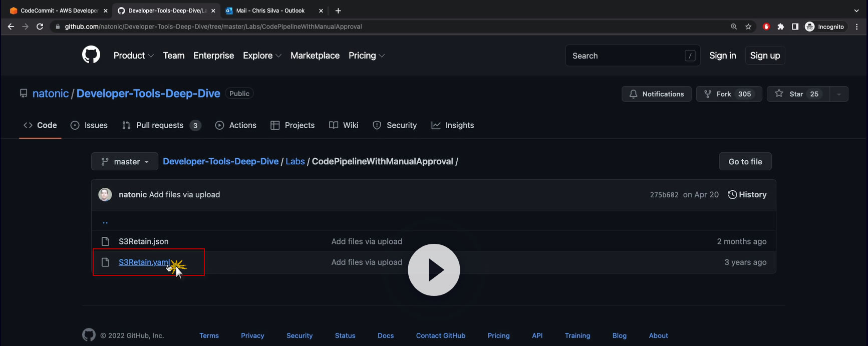Viewport: 868px width, 346px height.
Task: Expand the Explore menu
Action: click(262, 56)
